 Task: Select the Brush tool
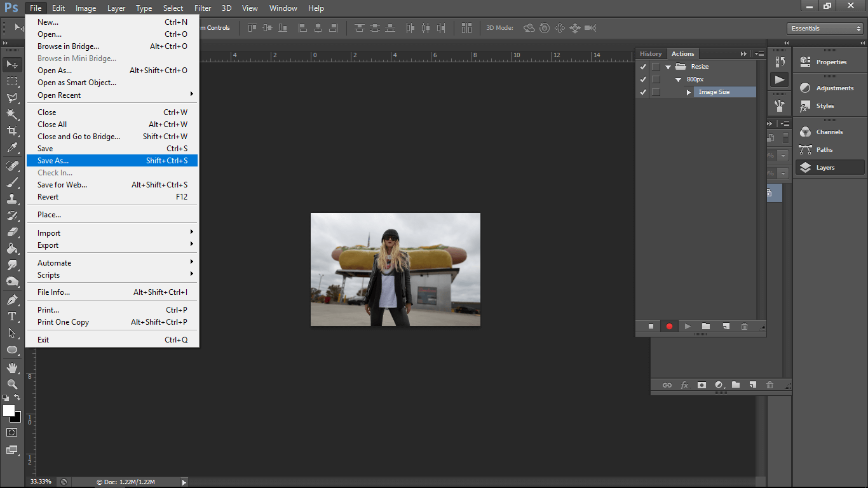[11, 182]
